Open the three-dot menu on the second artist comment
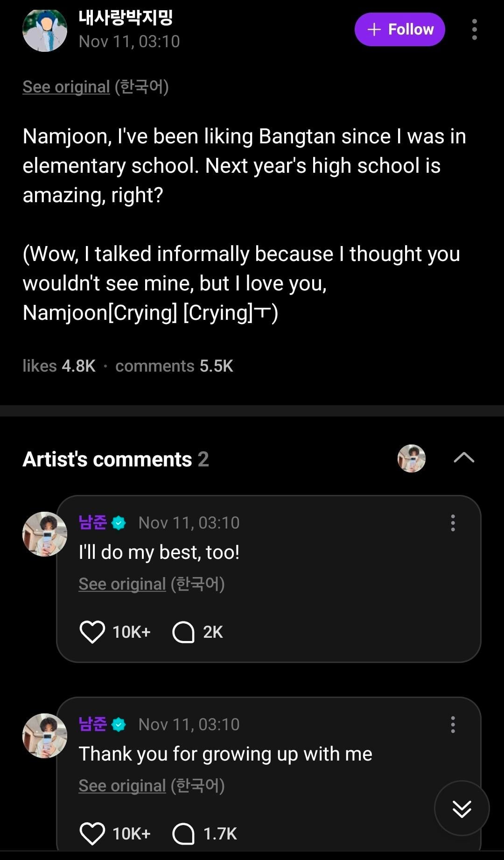The height and width of the screenshot is (860, 504). [x=453, y=725]
